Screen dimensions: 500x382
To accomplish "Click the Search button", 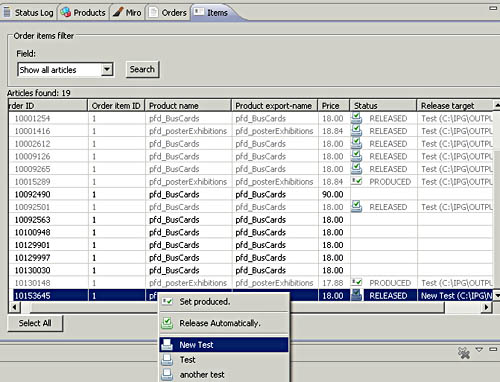I will (142, 69).
